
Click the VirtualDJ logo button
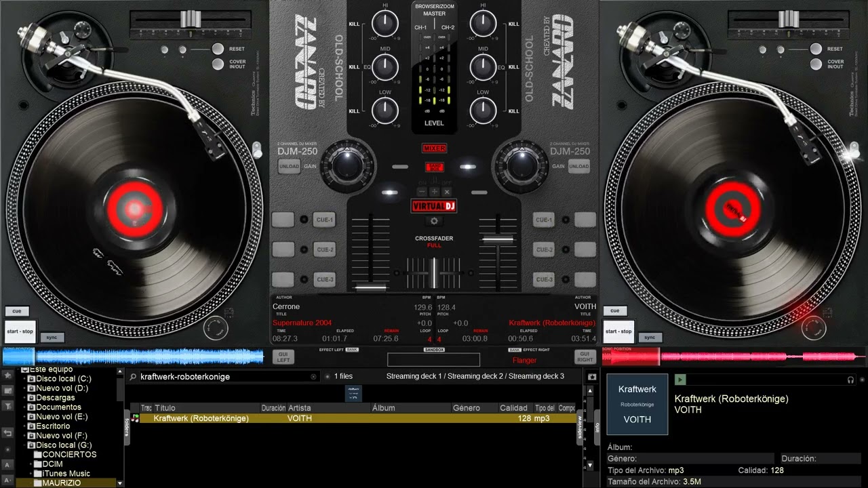(x=434, y=205)
